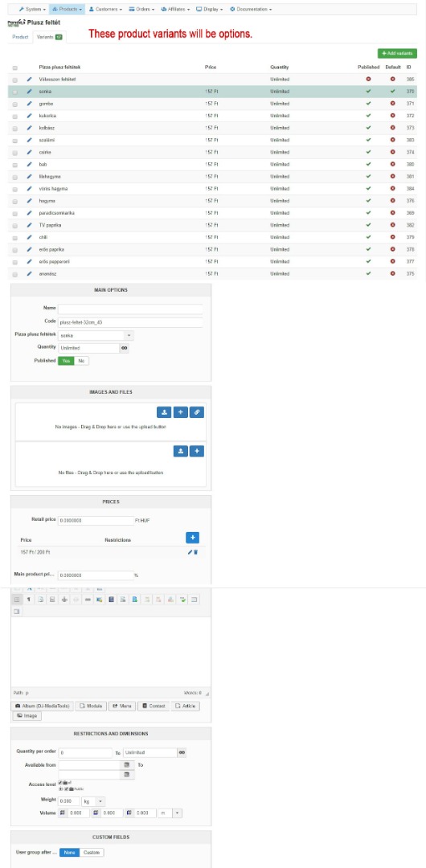The image size is (426, 868).
Task: Edit the ananász variant via pencil icon
Action: (x=30, y=273)
